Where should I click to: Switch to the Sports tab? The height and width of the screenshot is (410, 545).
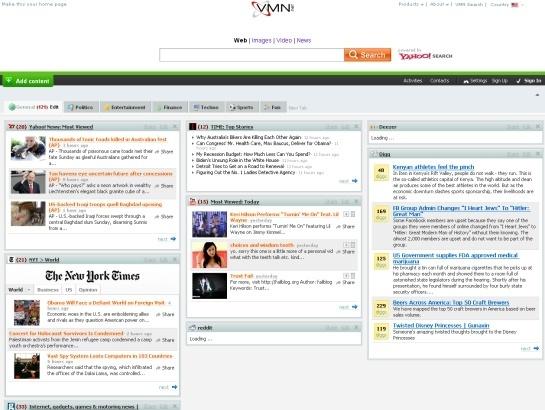242,107
